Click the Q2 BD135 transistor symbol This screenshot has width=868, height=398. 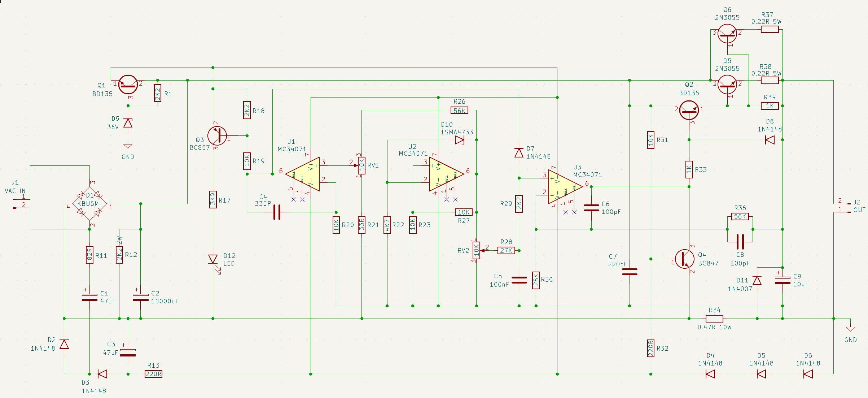coord(689,110)
